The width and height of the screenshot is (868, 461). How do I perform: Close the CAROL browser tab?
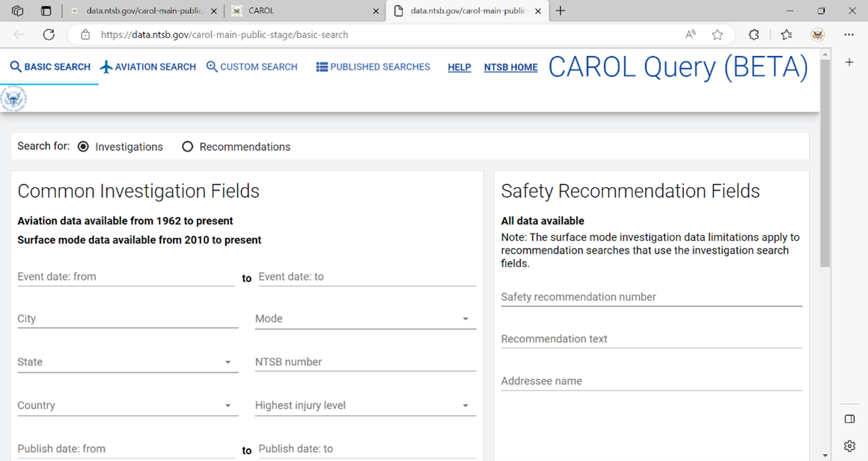(376, 10)
